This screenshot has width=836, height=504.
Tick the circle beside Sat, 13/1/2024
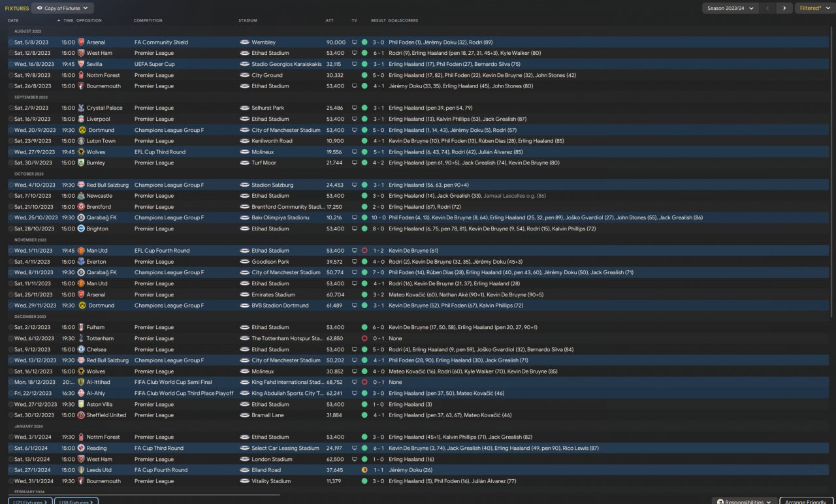(10, 459)
